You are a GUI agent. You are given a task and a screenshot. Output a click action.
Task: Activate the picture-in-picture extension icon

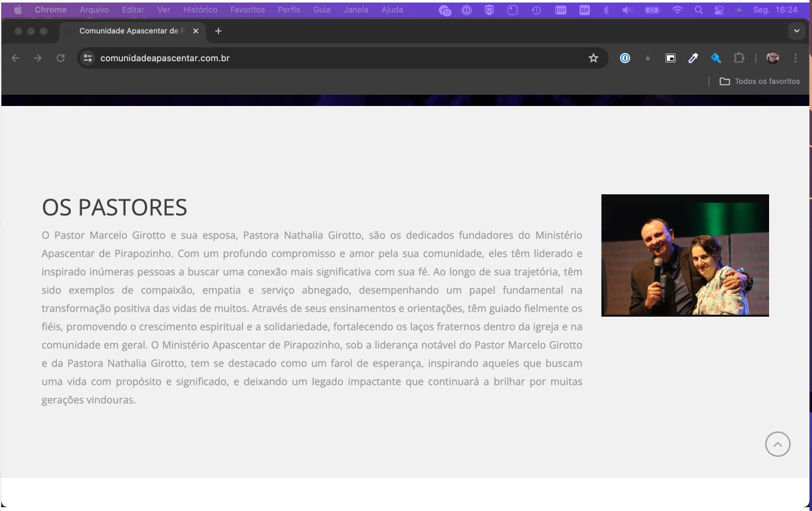click(671, 58)
